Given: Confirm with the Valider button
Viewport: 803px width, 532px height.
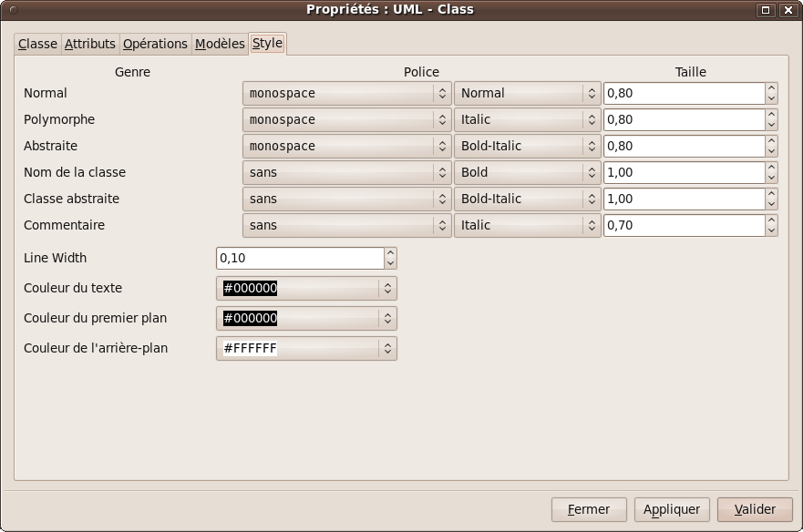Looking at the screenshot, I should [x=755, y=509].
